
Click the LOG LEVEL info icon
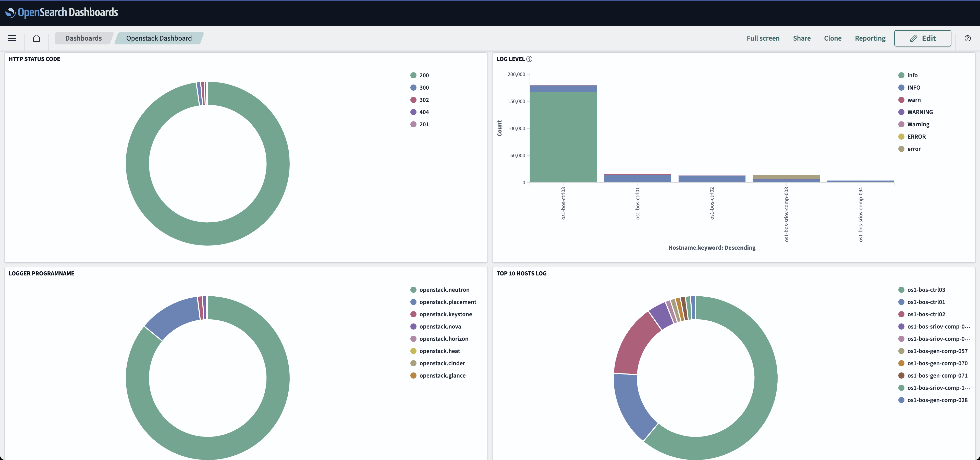529,59
